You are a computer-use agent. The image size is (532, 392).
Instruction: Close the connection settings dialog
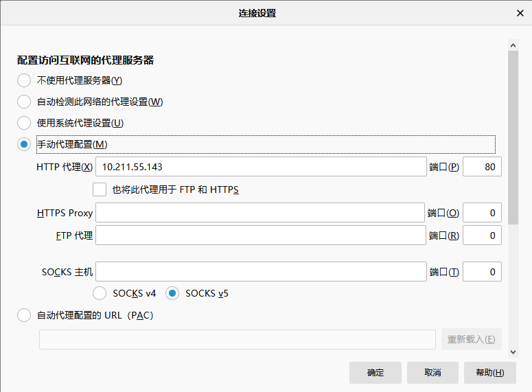tap(520, 13)
